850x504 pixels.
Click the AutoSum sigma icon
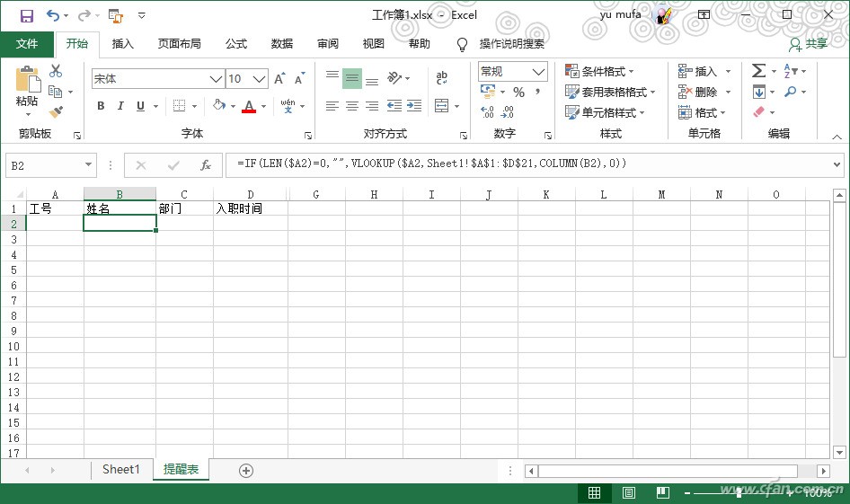[x=758, y=71]
